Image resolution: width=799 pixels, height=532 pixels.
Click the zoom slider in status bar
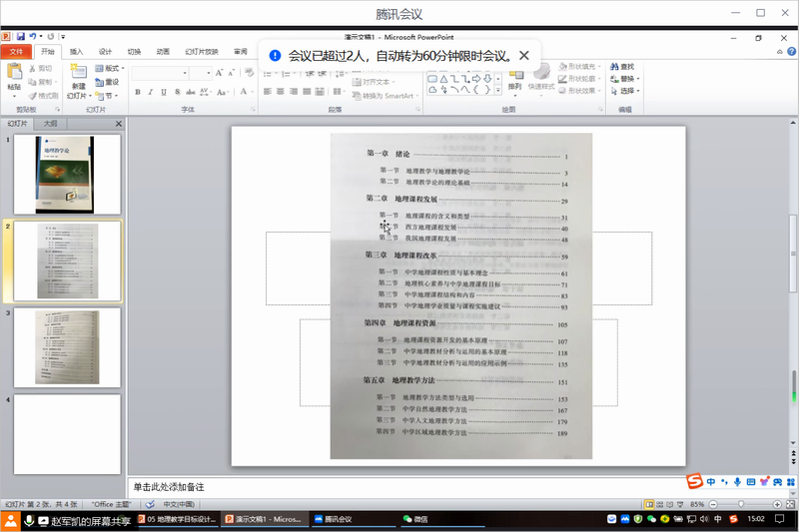(739, 505)
